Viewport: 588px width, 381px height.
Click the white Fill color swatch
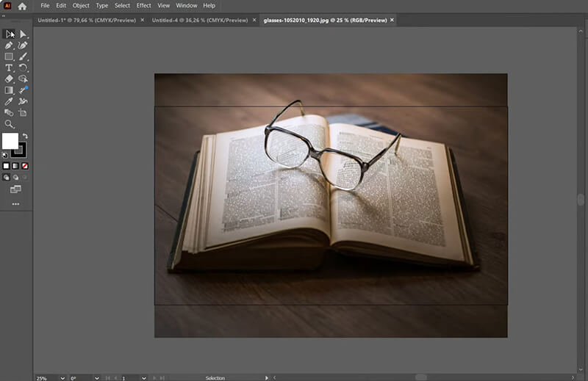(10, 141)
